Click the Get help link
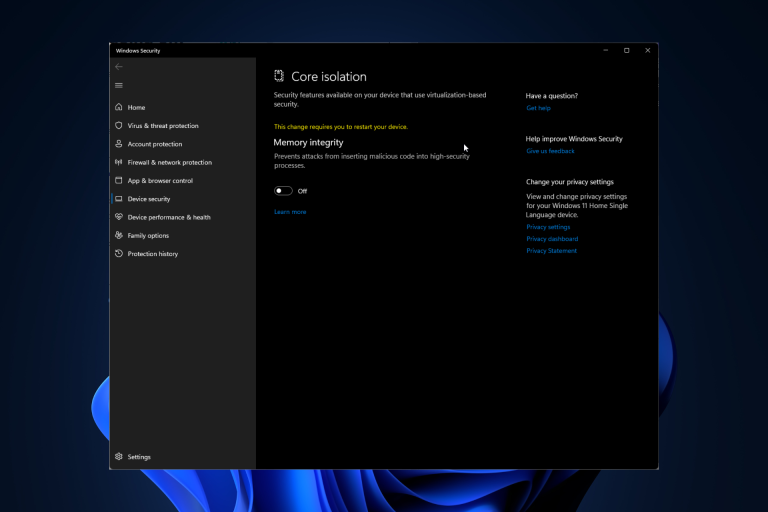Viewport: 768px width, 512px height. pos(538,108)
